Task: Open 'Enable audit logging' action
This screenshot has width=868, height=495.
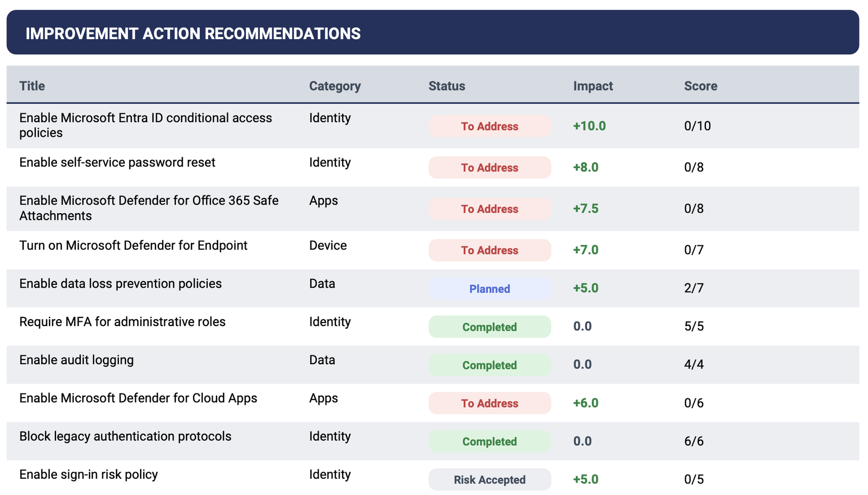Action: (x=76, y=360)
